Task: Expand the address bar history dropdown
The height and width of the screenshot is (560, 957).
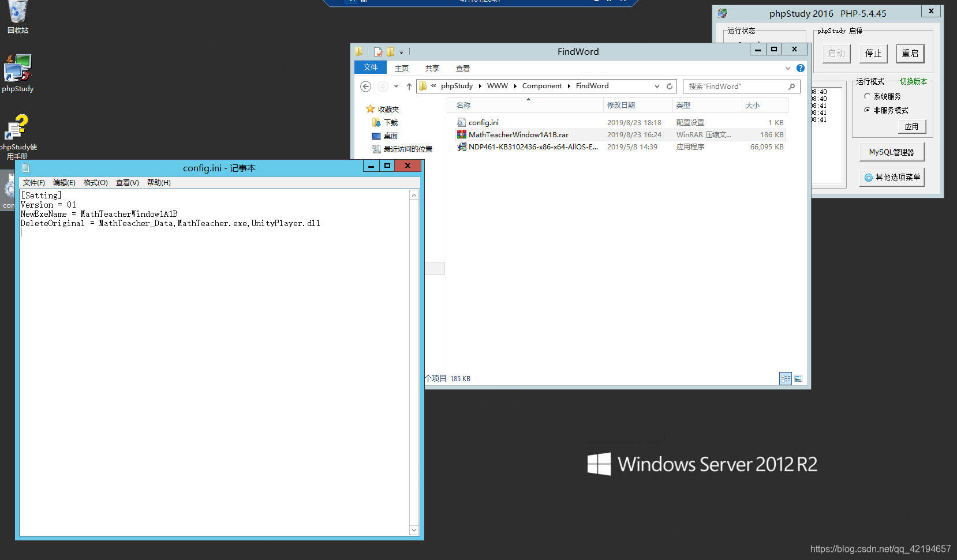Action: pyautogui.click(x=657, y=86)
